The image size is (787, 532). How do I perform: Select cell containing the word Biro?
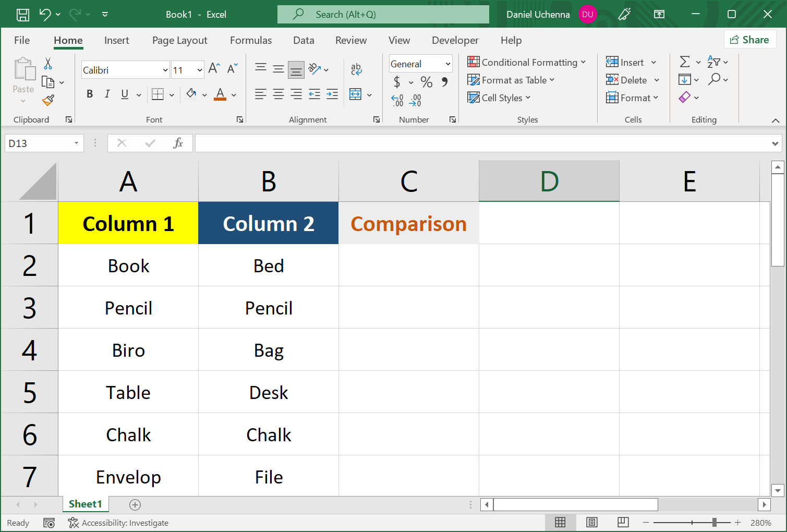(x=128, y=350)
